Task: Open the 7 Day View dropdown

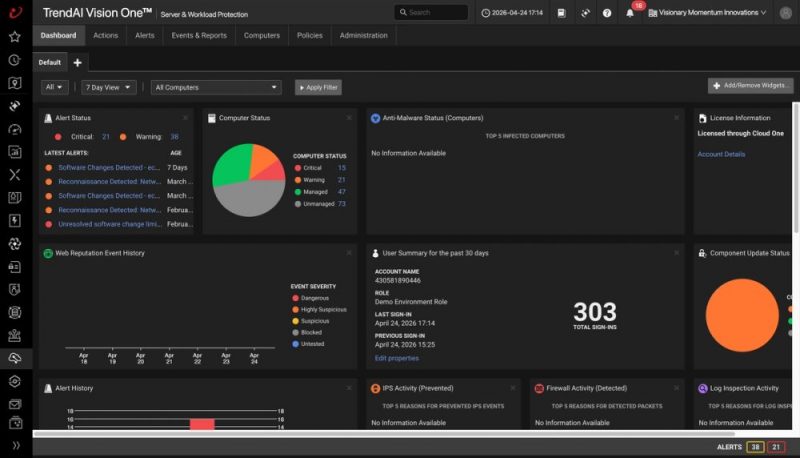Action: click(109, 87)
